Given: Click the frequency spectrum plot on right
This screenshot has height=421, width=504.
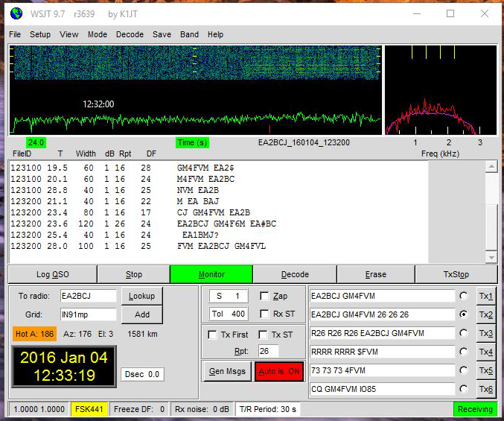Looking at the screenshot, I should pos(441,90).
